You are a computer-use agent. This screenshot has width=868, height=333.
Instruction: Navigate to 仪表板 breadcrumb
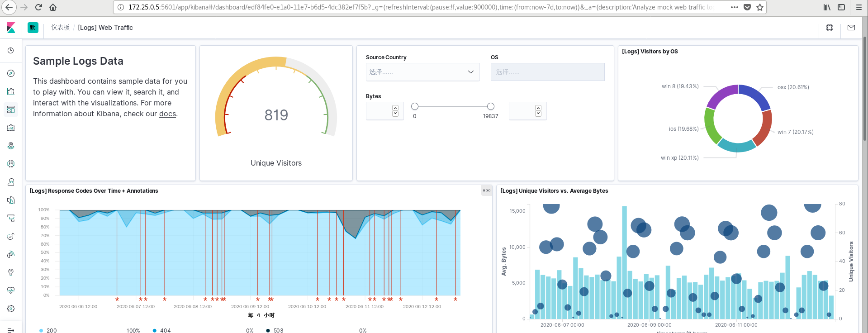(60, 28)
